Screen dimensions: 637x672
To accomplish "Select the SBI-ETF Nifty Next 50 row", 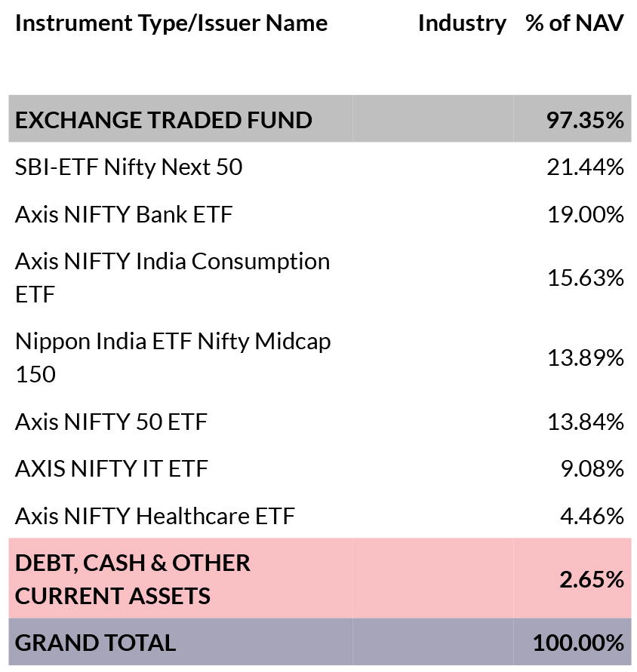I will pyautogui.click(x=319, y=166).
